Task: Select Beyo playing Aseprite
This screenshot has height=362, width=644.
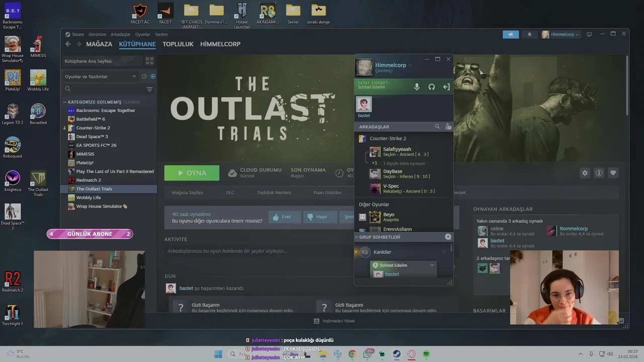Action: (404, 217)
